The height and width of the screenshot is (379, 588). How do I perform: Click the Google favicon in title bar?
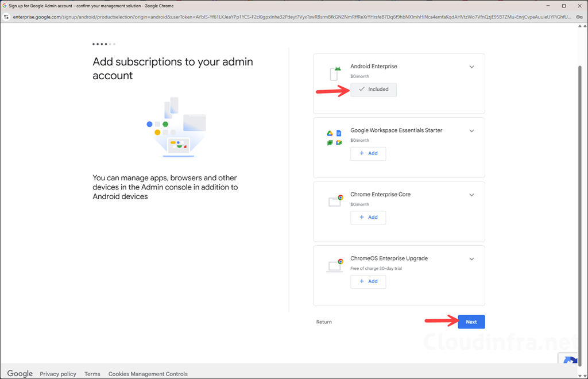(x=5, y=6)
